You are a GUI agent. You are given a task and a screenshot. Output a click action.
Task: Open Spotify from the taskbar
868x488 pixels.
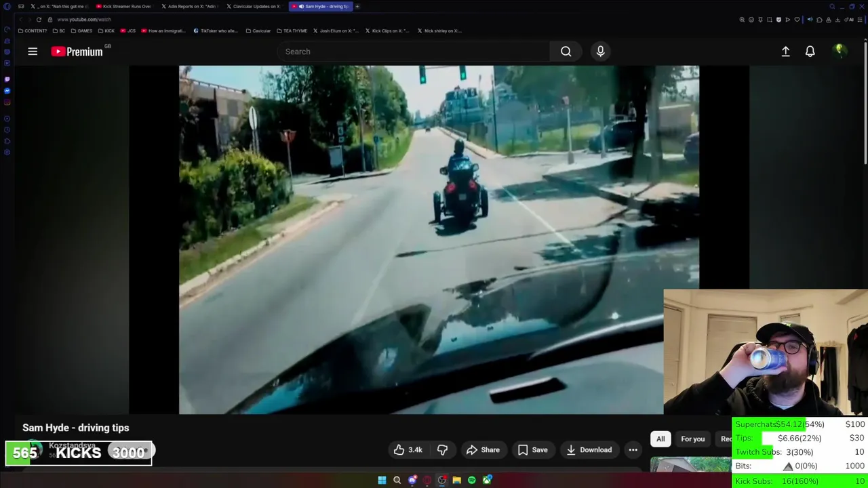pyautogui.click(x=472, y=480)
